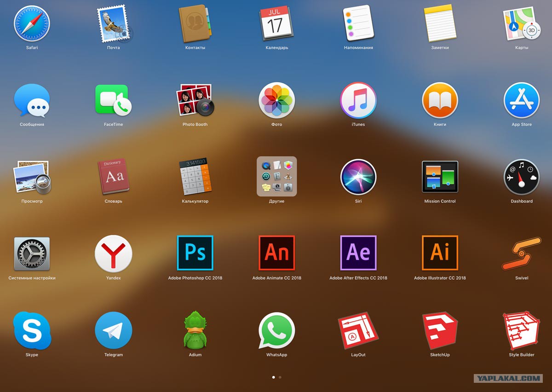552x392 pixels.
Task: Open the Сообщения messages app
Action: [32, 100]
